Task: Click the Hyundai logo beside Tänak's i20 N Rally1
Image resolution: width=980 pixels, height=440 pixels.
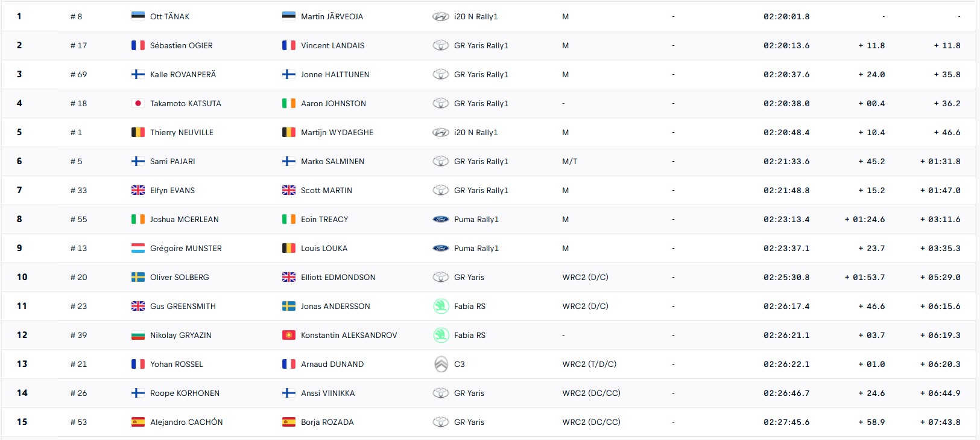Action: (441, 17)
